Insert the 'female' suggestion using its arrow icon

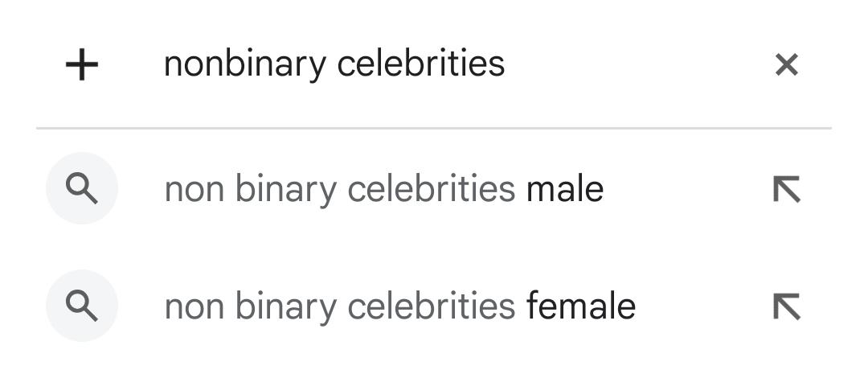click(x=787, y=306)
